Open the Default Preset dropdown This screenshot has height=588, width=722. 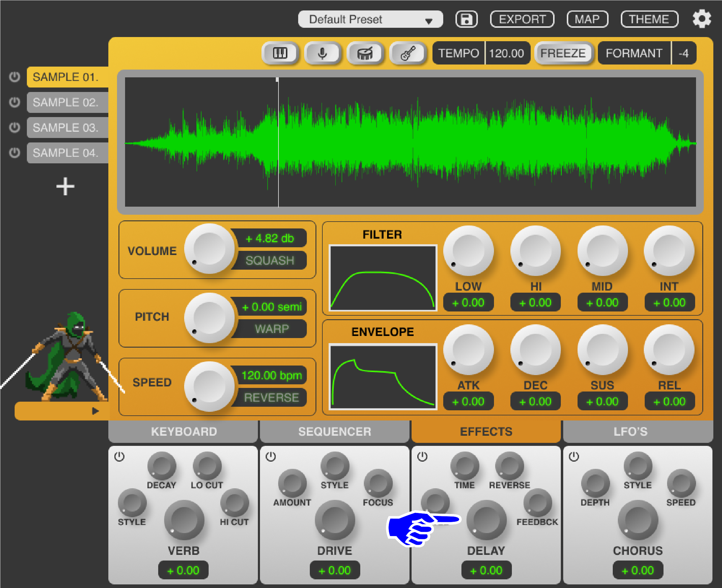click(370, 19)
